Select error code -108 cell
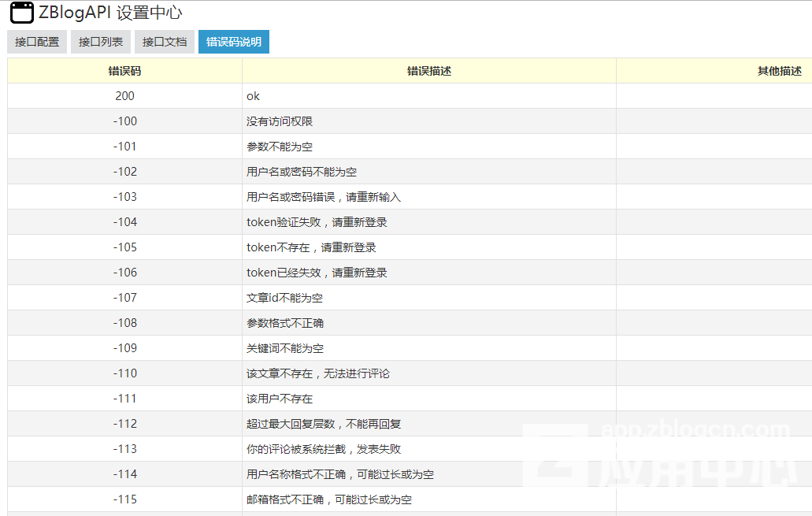Image resolution: width=812 pixels, height=516 pixels. coord(124,323)
